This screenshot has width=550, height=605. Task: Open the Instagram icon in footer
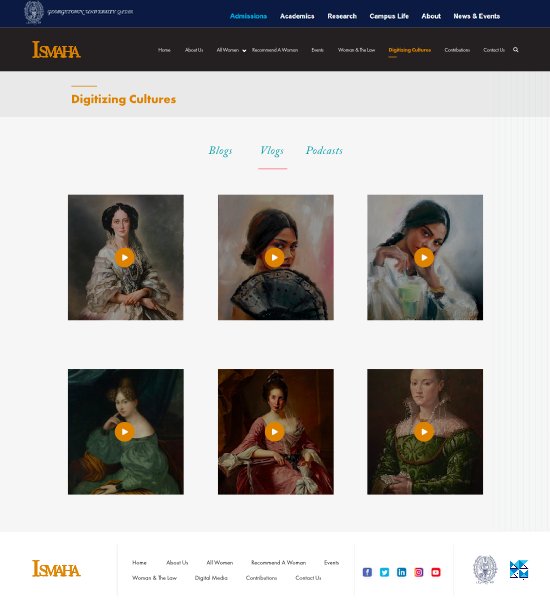[x=418, y=572]
